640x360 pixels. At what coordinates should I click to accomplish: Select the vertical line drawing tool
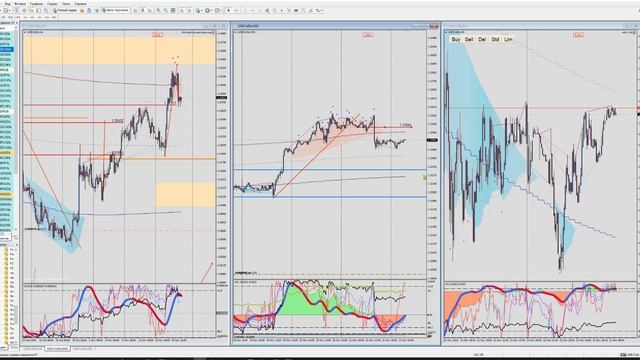click(x=245, y=10)
